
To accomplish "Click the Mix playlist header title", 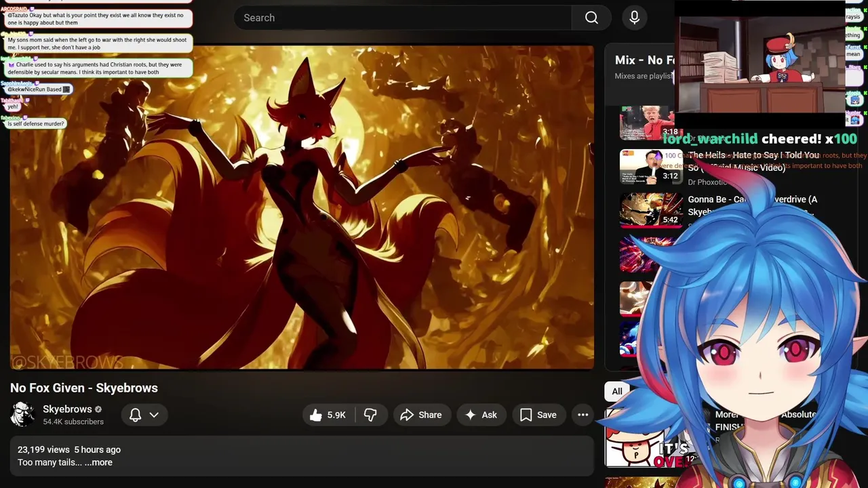I will tap(644, 60).
